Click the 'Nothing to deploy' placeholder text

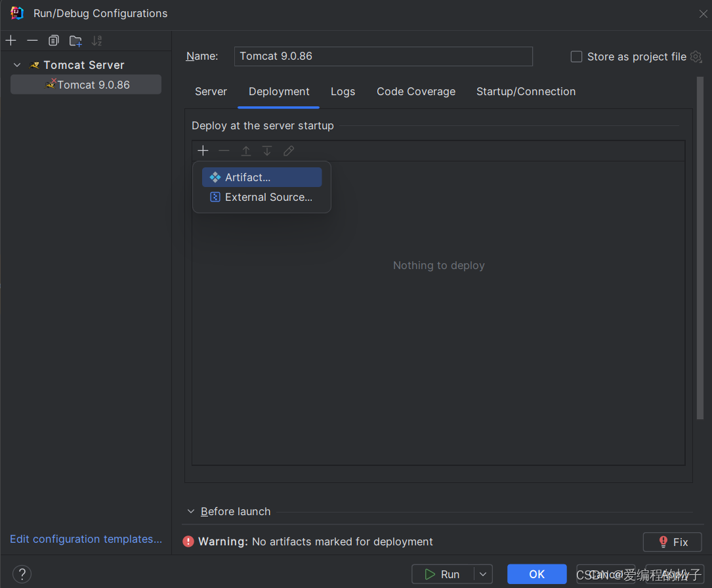pyautogui.click(x=438, y=265)
